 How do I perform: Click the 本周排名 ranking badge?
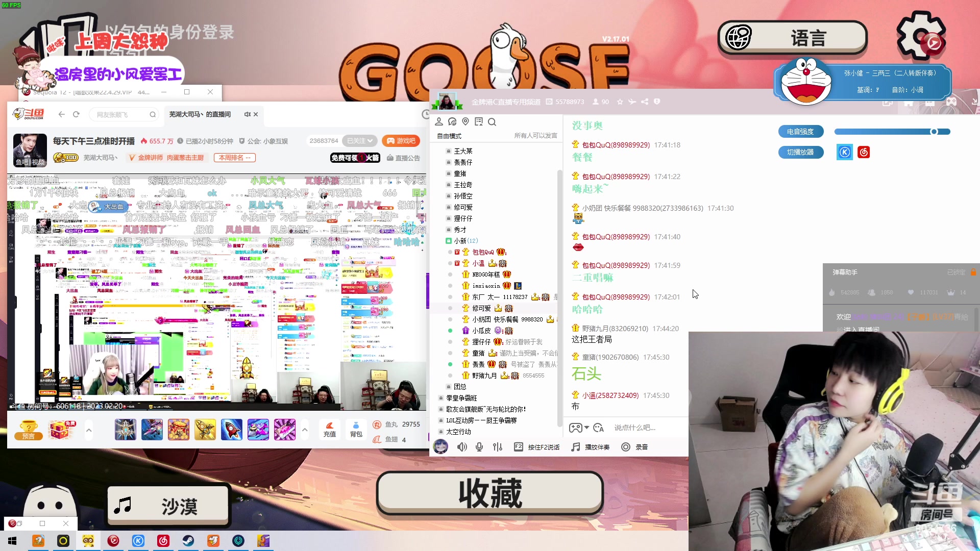point(235,158)
